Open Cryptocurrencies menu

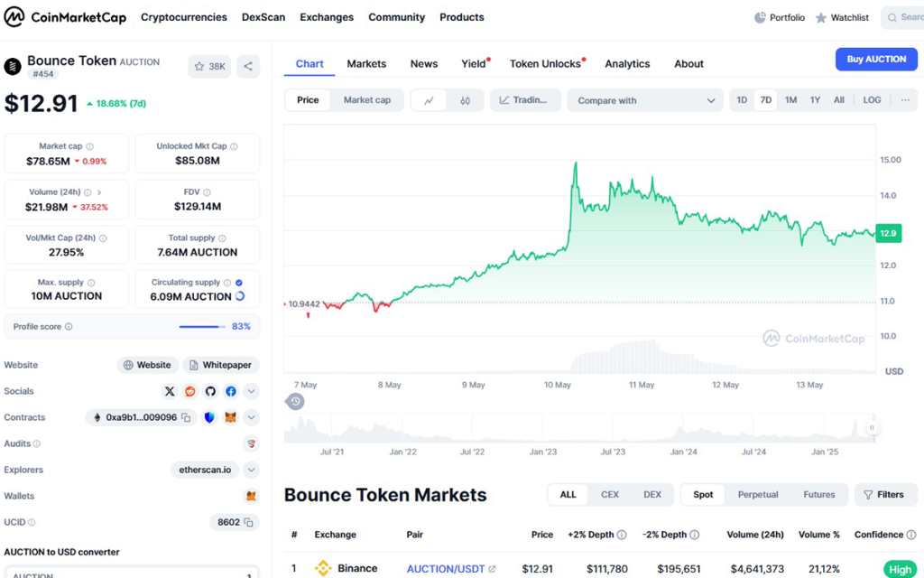pyautogui.click(x=184, y=18)
